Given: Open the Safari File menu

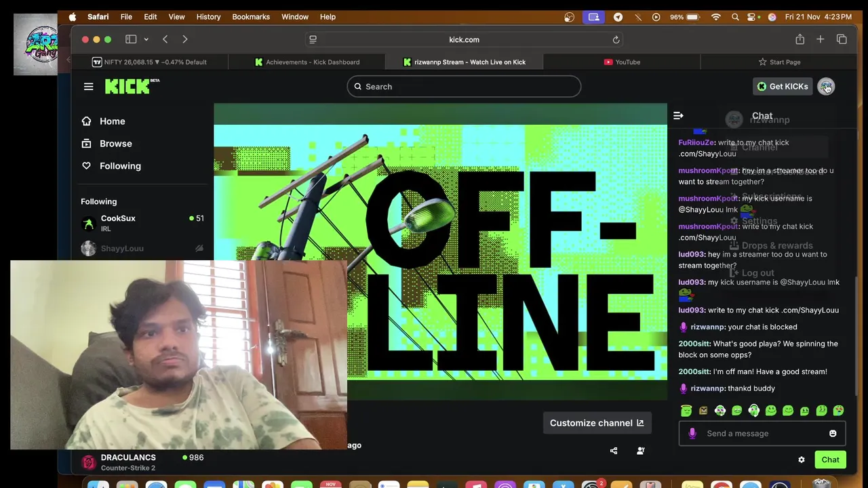Looking at the screenshot, I should [x=126, y=17].
